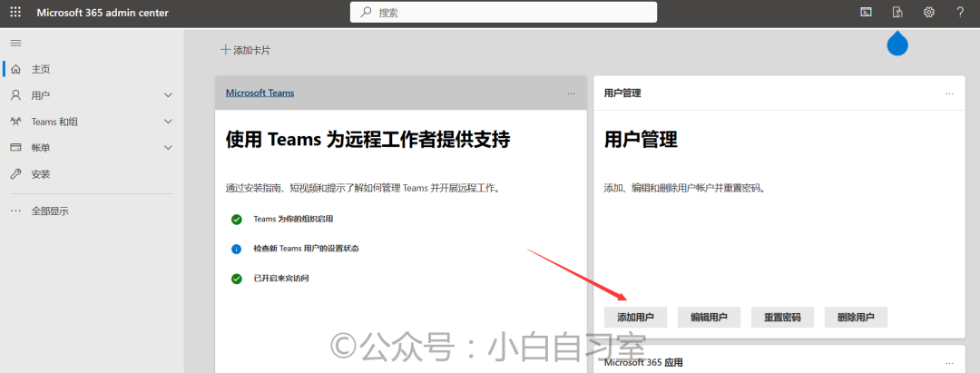
Task: Click the 重置密码 button
Action: click(782, 318)
